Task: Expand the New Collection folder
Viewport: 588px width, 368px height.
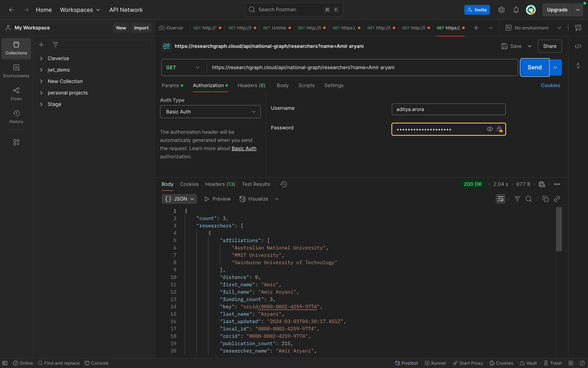Action: 41,81
